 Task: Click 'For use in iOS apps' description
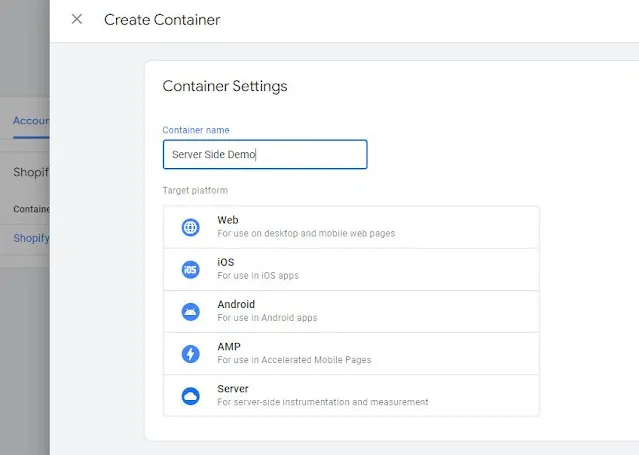tap(258, 276)
